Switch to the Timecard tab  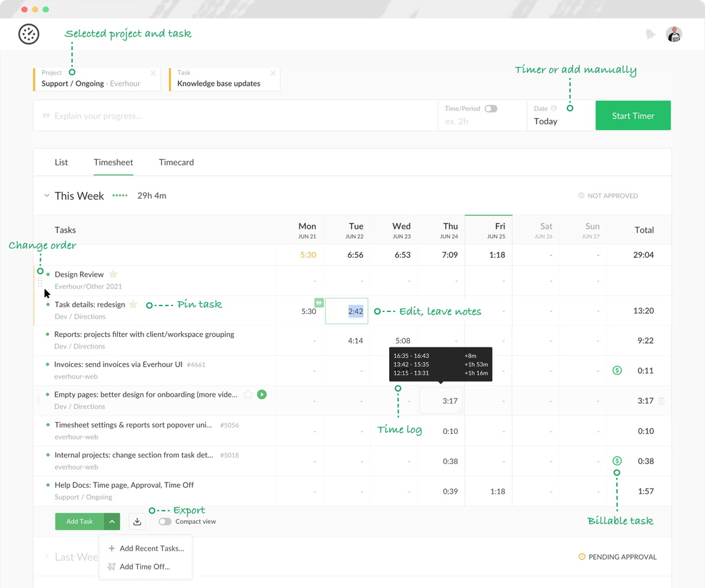[176, 162]
